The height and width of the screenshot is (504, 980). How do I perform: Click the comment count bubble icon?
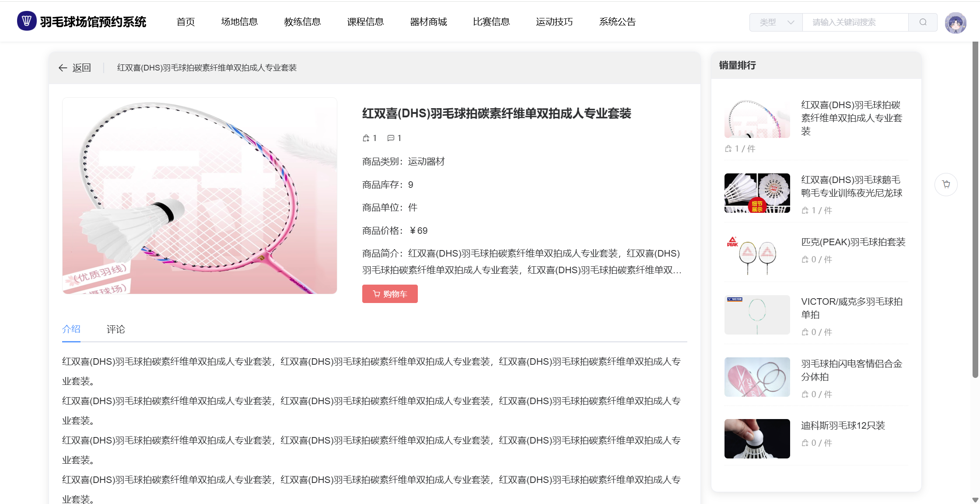391,138
